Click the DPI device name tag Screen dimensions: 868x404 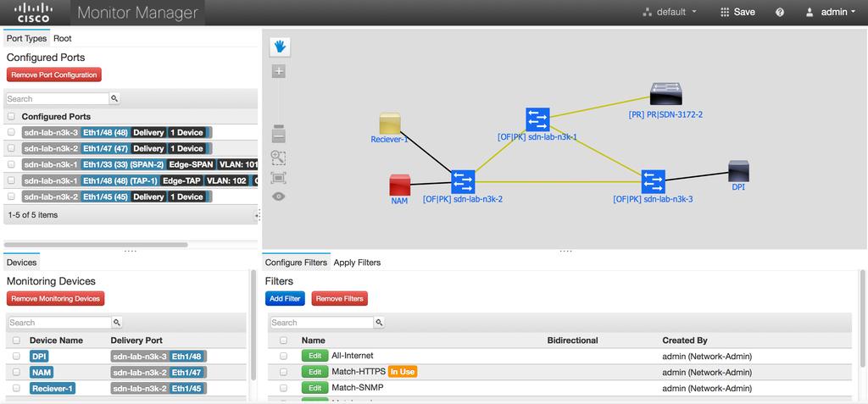[x=39, y=357]
